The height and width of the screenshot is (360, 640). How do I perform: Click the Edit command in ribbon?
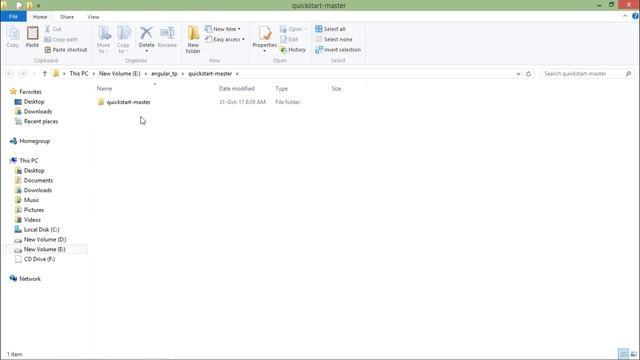[x=289, y=40]
